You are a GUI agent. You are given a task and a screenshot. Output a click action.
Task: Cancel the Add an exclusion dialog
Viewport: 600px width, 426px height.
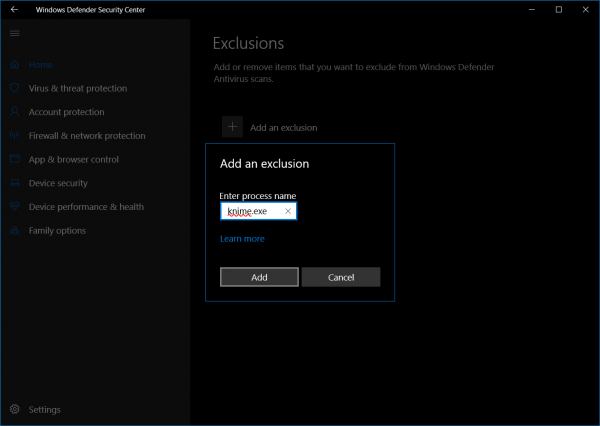coord(341,277)
